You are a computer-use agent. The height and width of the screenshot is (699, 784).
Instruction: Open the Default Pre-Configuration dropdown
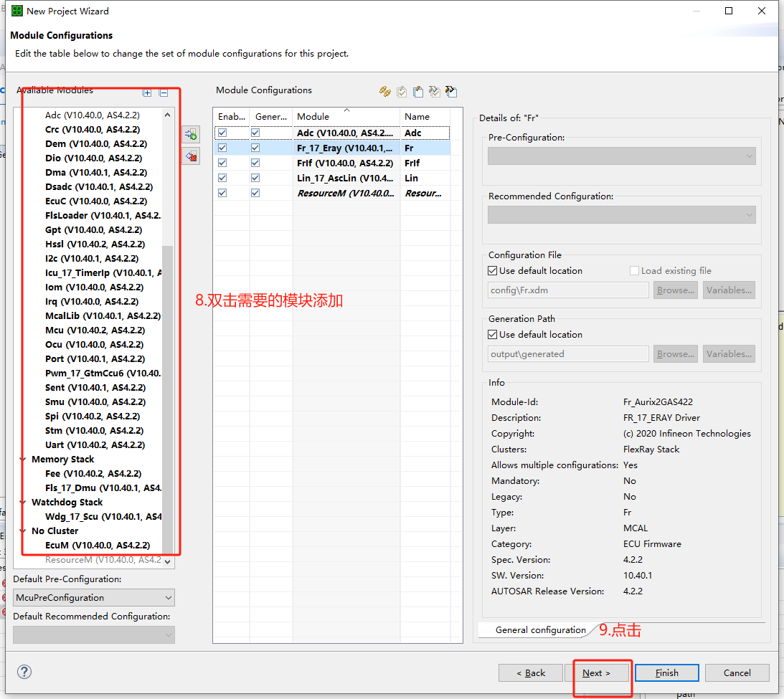pyautogui.click(x=94, y=597)
